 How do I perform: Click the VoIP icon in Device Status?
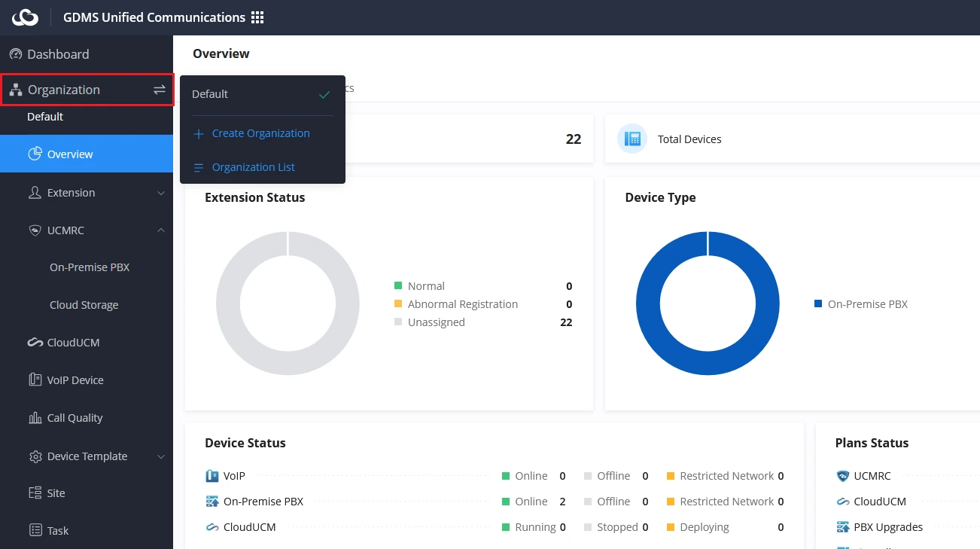click(x=212, y=476)
